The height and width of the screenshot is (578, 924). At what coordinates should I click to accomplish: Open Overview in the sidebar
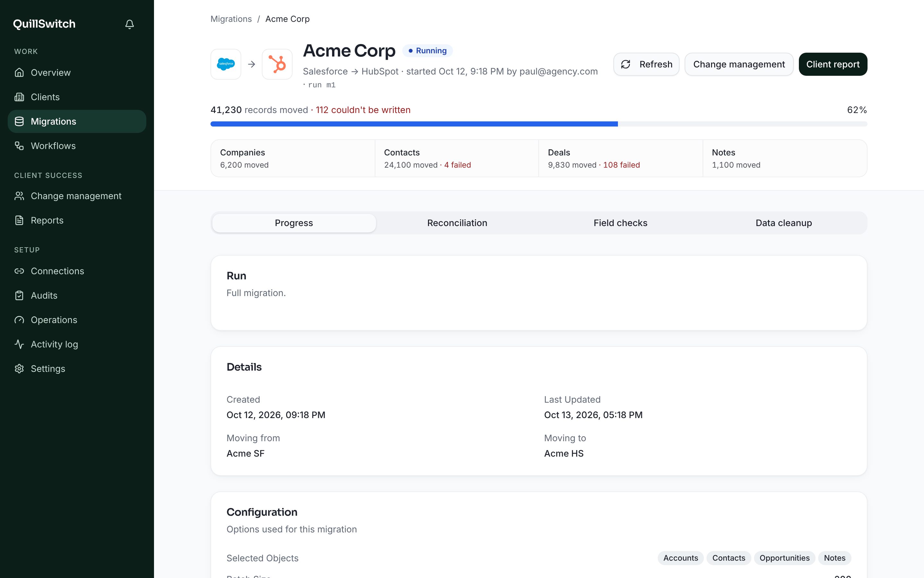77,73
